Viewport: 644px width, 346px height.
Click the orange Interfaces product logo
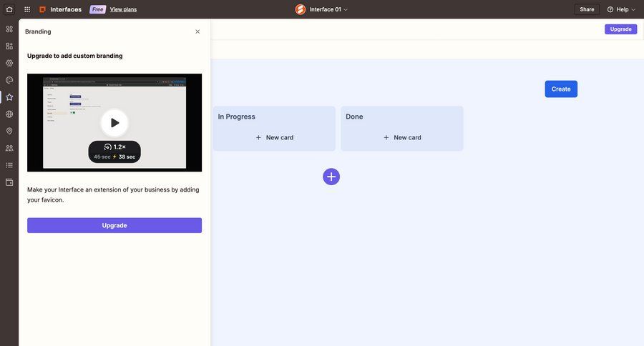tap(42, 9)
